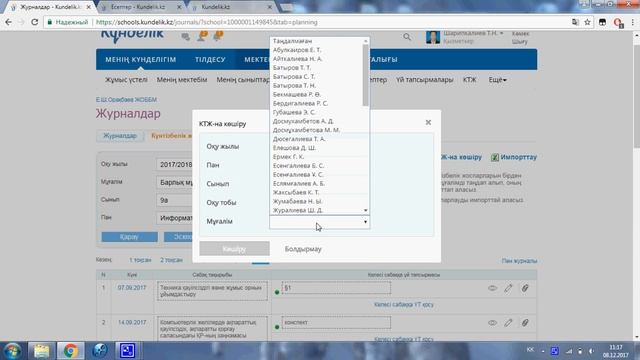This screenshot has height=360, width=640.
Task: Open the messages speech-bubble icon
Action: (x=186, y=37)
